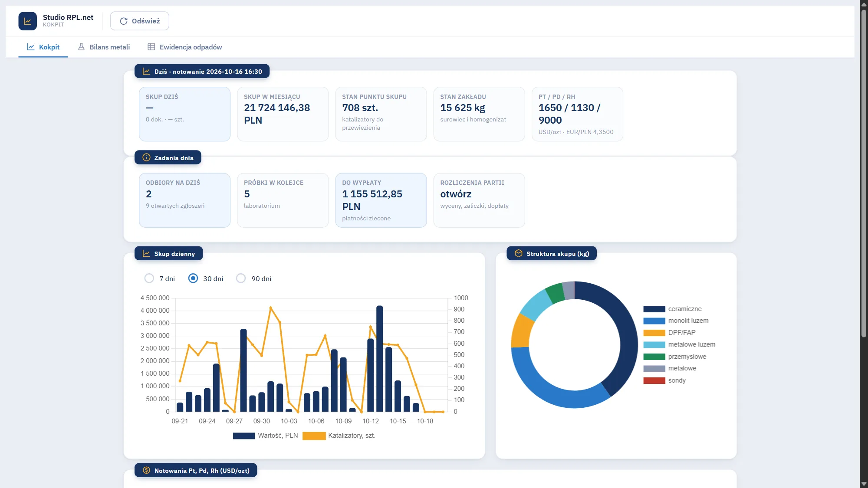Click the tallest bar near 10-12 in chart
Viewport: 868px width, 488px height.
click(380, 359)
